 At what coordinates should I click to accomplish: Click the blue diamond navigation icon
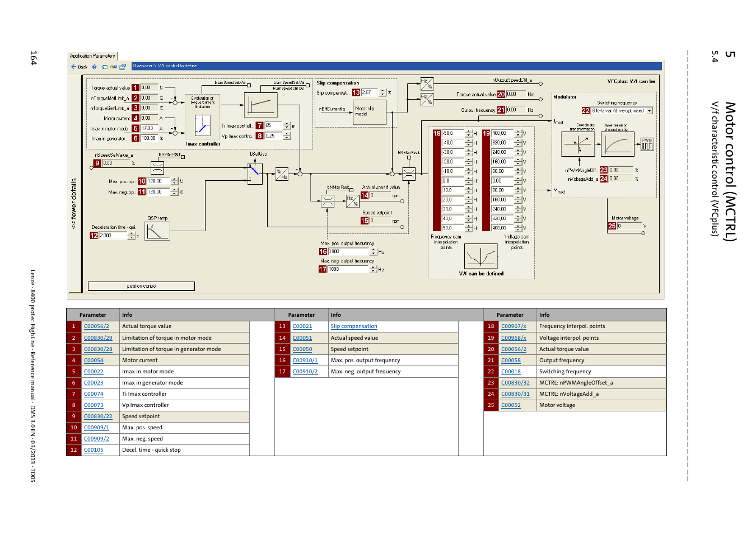tap(95, 67)
